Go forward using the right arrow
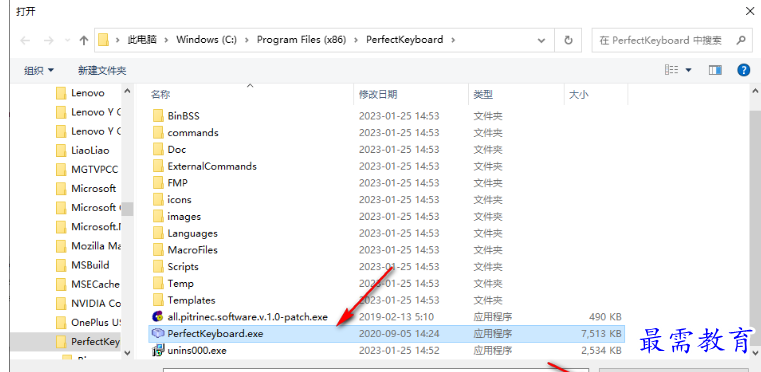Screen dimensions: 761x372 [49, 41]
